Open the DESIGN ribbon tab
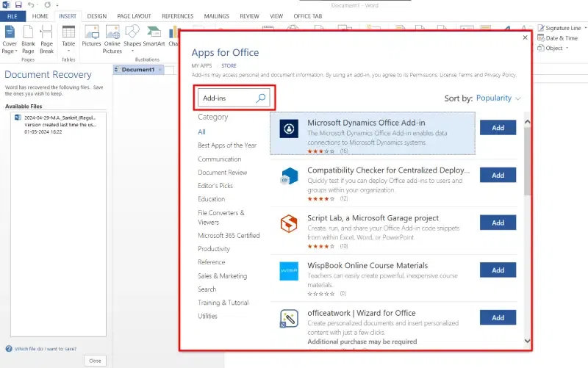 tap(97, 16)
